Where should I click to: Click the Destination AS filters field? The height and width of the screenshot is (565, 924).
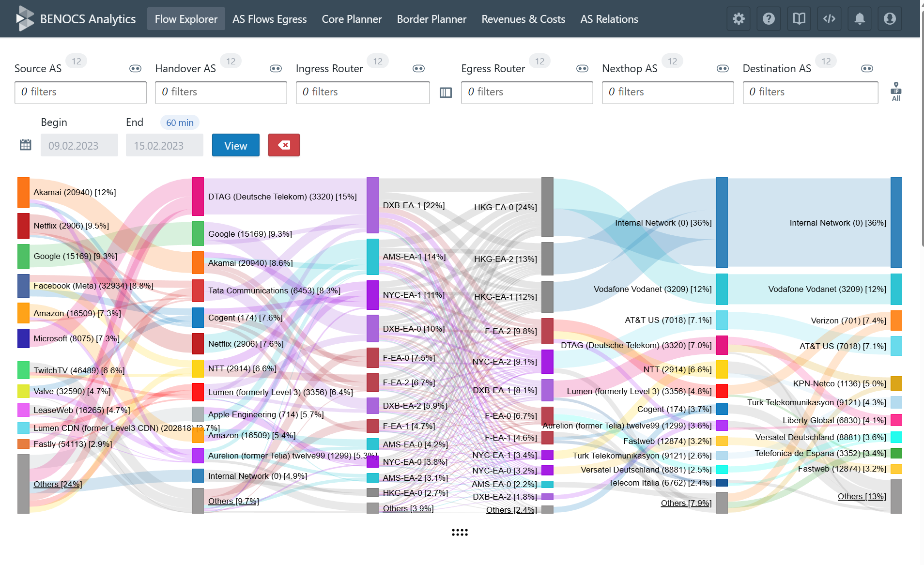[811, 92]
